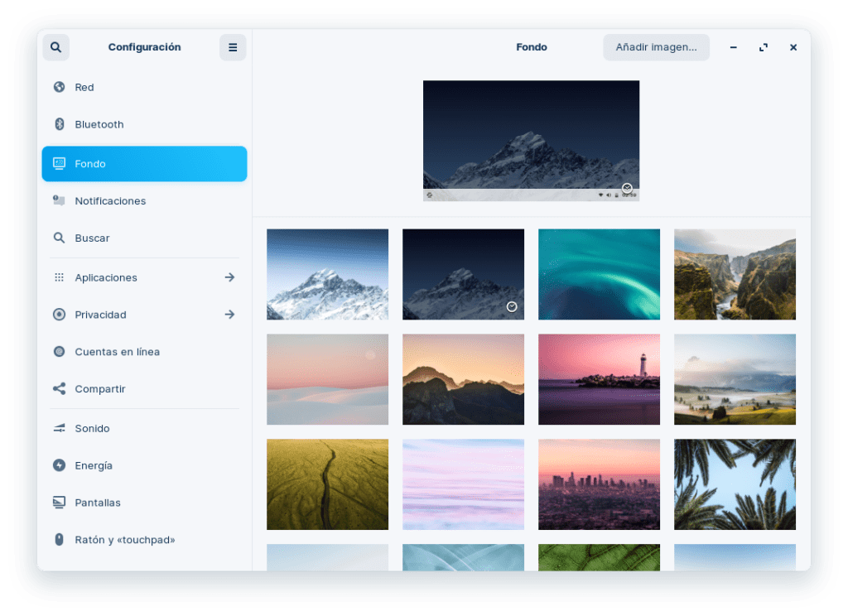The height and width of the screenshot is (616, 848).
Task: Select Notificaciones in sidebar
Action: pos(144,200)
